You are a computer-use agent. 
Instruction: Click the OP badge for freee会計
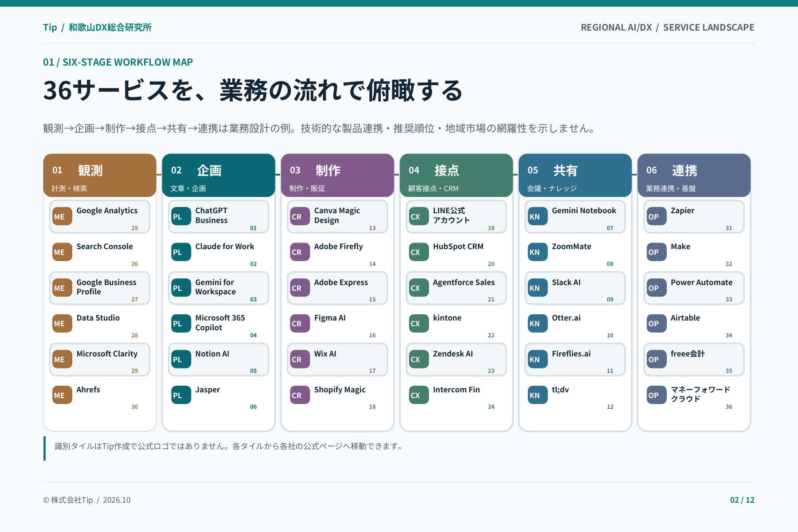point(656,360)
